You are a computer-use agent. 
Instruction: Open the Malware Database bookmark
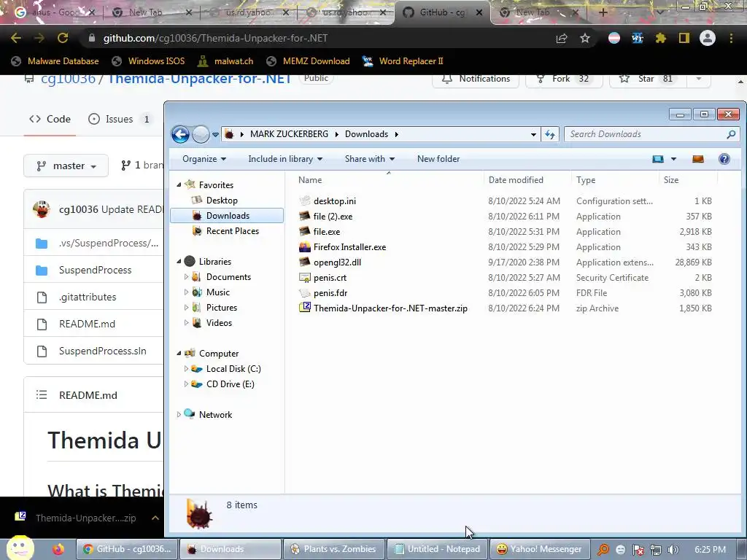tap(55, 61)
